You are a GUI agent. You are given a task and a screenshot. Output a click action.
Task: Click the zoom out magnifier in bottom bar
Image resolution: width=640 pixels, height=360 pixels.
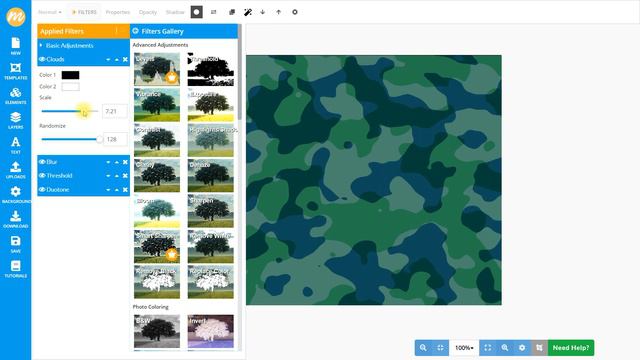[x=423, y=348]
